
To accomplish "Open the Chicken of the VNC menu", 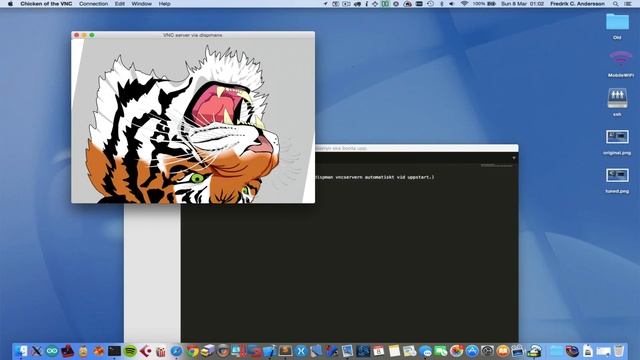I will [x=46, y=4].
